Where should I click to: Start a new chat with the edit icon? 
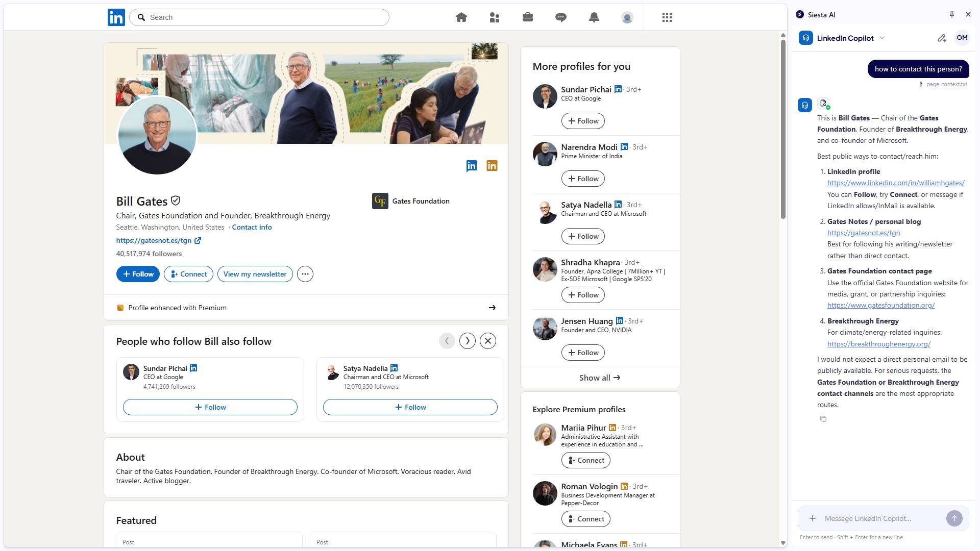pos(942,38)
